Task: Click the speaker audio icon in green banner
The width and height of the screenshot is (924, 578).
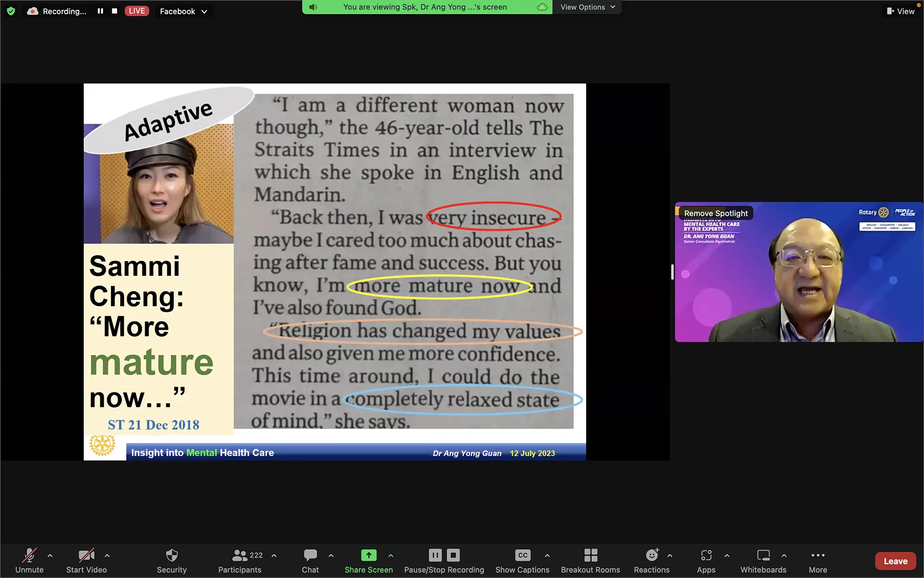Action: (313, 7)
